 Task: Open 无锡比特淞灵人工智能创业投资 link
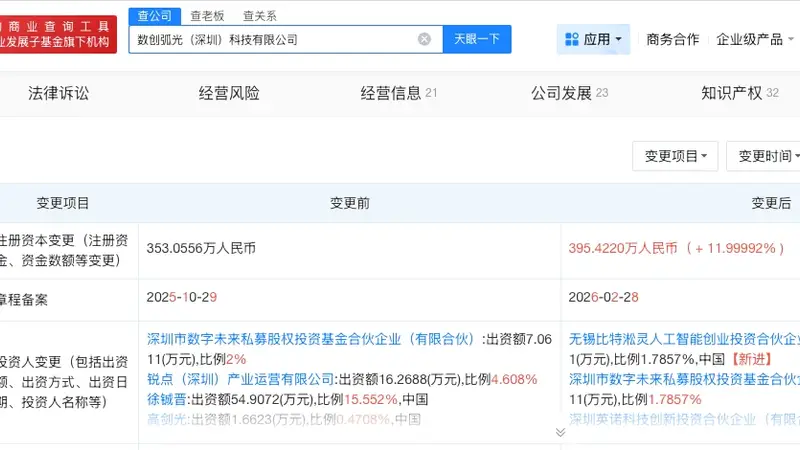[684, 339]
